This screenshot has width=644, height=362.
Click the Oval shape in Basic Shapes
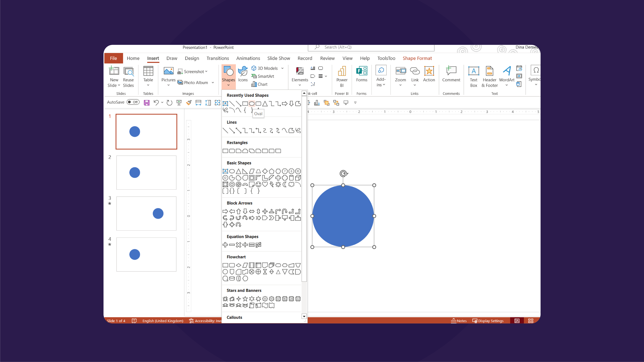point(231,171)
